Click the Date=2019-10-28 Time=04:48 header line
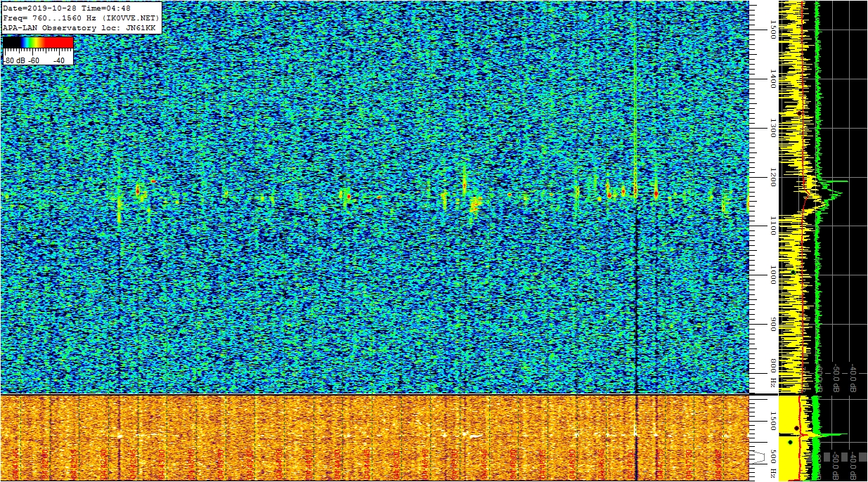 point(67,8)
